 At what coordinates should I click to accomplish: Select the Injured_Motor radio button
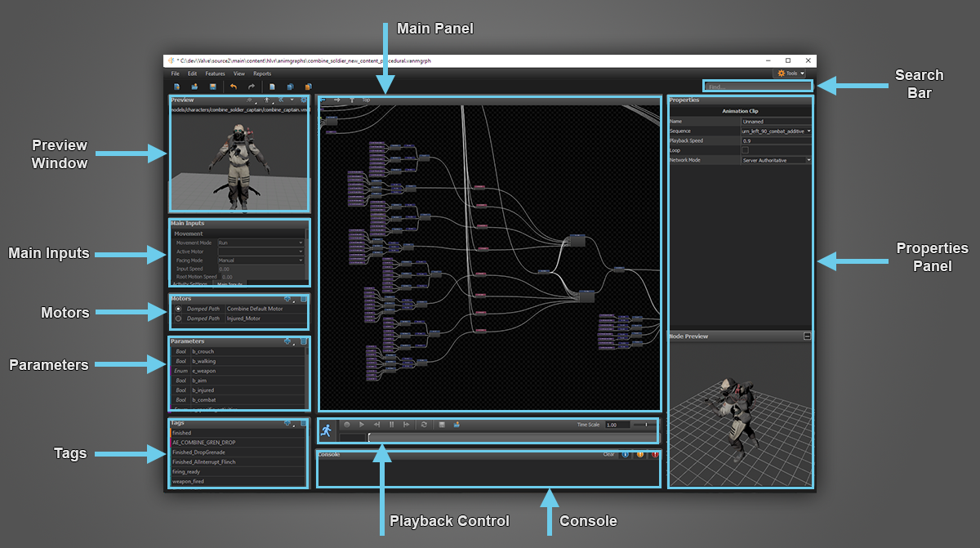click(179, 319)
